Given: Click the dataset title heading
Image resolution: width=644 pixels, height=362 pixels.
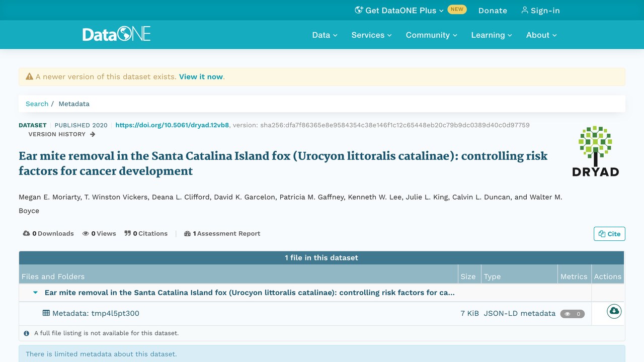Looking at the screenshot, I should pos(283,163).
